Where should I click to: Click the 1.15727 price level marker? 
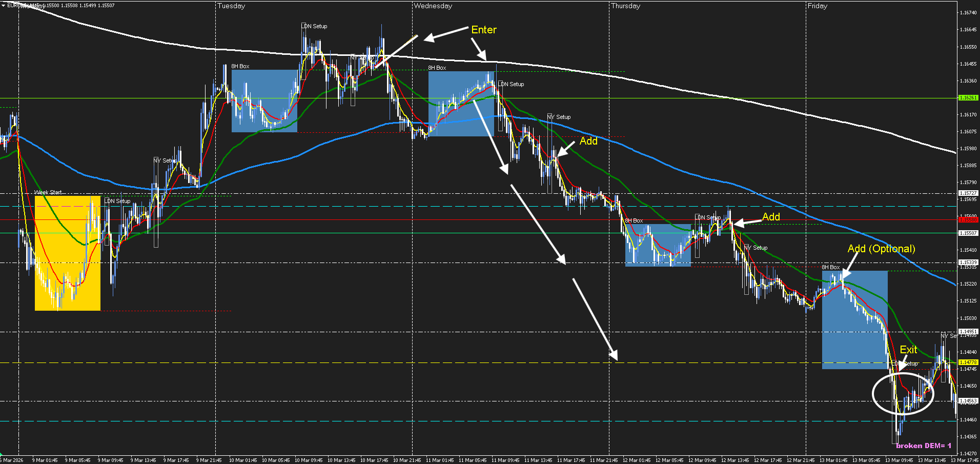[x=968, y=193]
